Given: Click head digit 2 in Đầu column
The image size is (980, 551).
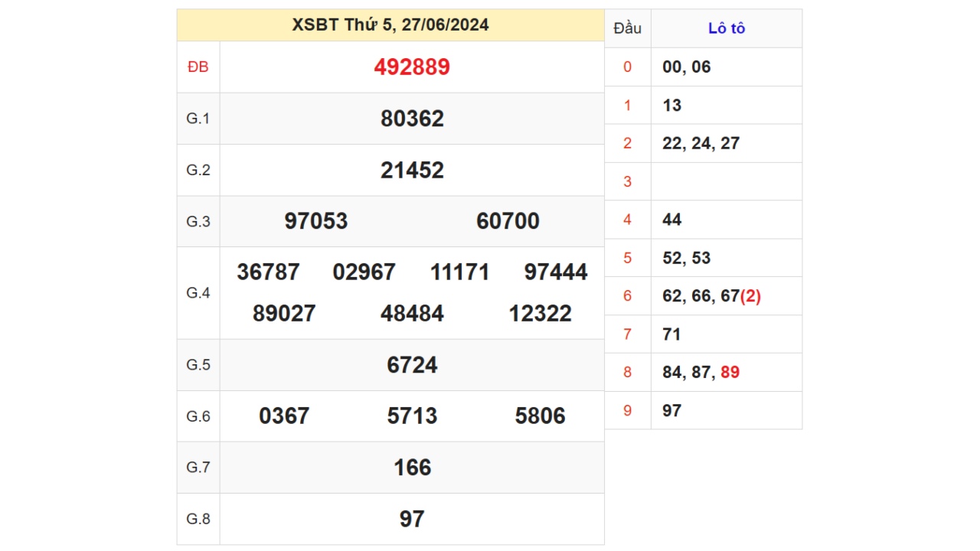Looking at the screenshot, I should [628, 143].
